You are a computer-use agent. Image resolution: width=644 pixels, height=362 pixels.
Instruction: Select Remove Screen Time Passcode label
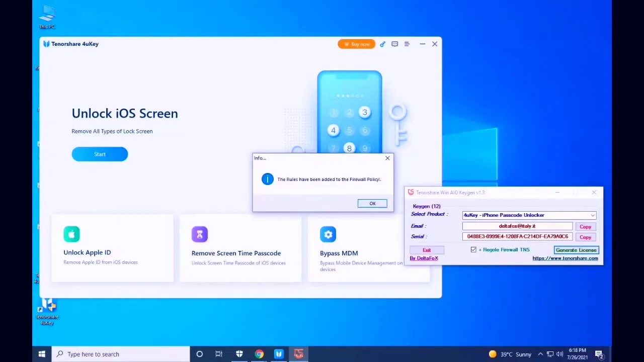tap(236, 253)
